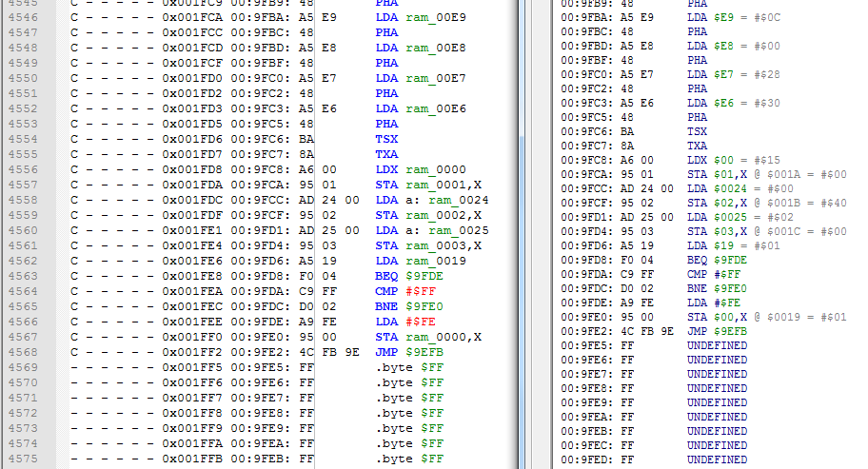868x469 pixels.
Task: Click 'LDA $E6 = #$30' in debugger
Action: [734, 103]
